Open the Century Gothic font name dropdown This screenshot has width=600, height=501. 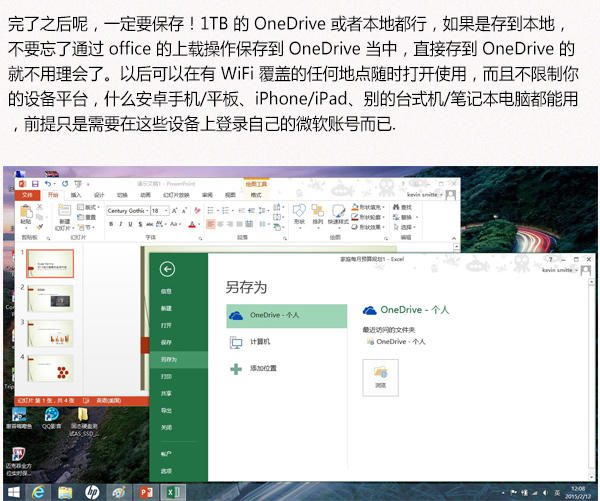pyautogui.click(x=147, y=211)
